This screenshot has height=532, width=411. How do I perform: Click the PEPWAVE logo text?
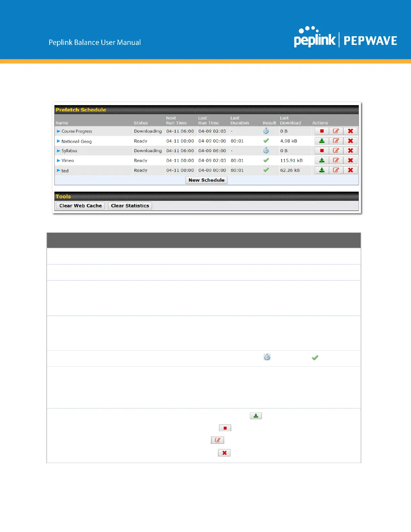click(x=370, y=41)
